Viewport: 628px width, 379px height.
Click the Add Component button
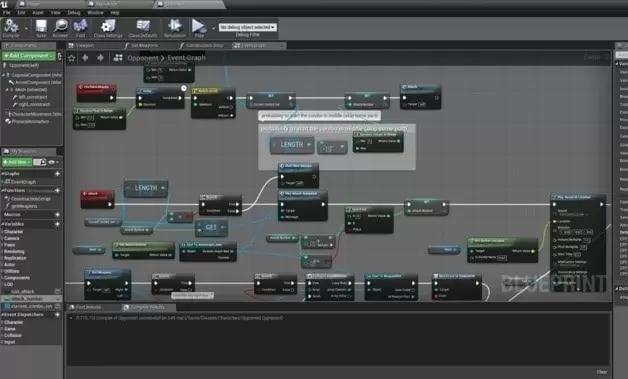point(28,56)
